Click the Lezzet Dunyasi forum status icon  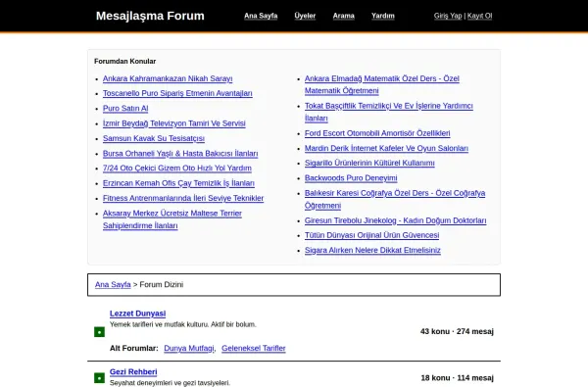tap(99, 332)
